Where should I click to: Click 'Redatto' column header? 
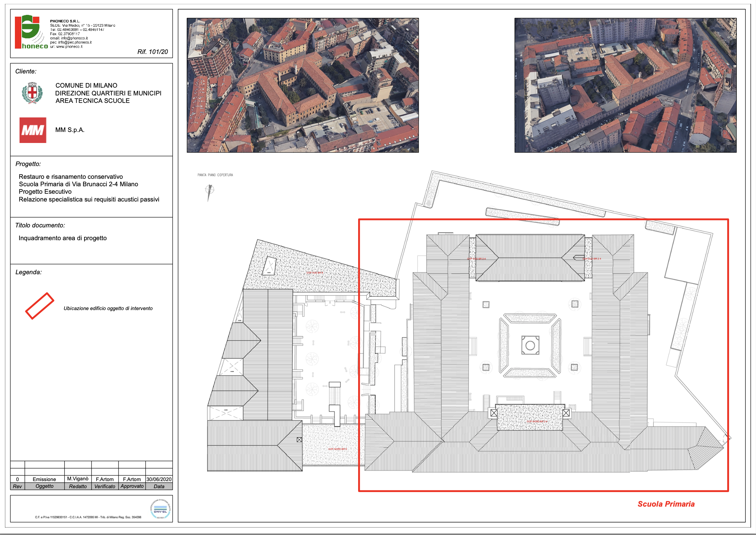click(x=78, y=486)
